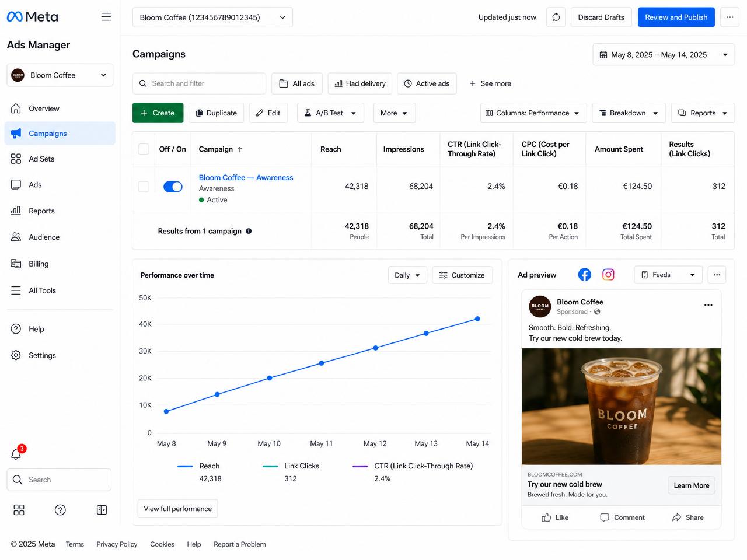The width and height of the screenshot is (747, 560).
Task: Click the app grid icon in bottom sidebar
Action: 19,510
